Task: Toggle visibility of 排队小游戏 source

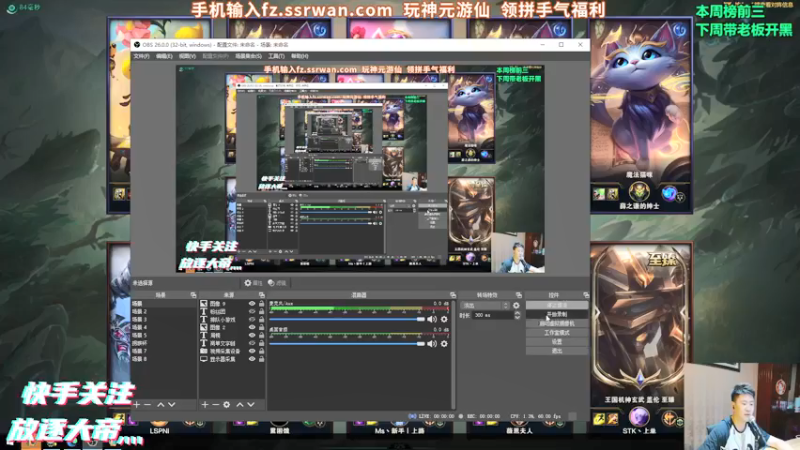Action: tap(252, 319)
